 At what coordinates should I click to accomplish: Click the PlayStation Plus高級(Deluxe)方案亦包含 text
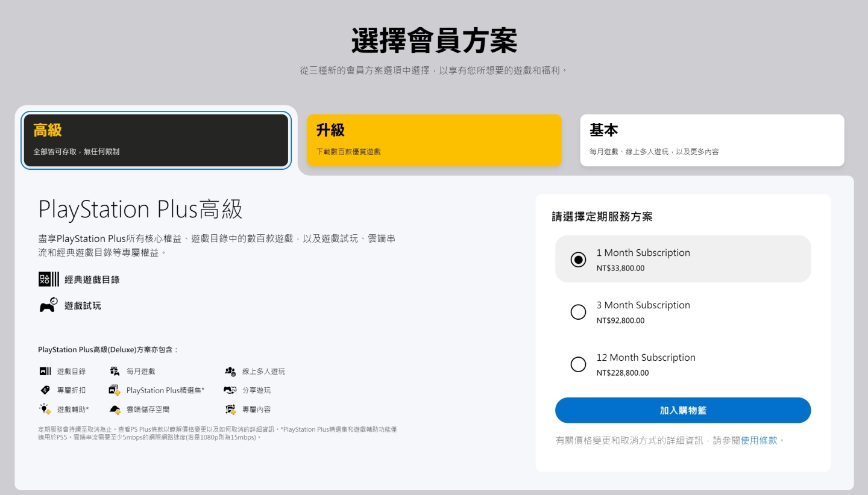pos(108,350)
